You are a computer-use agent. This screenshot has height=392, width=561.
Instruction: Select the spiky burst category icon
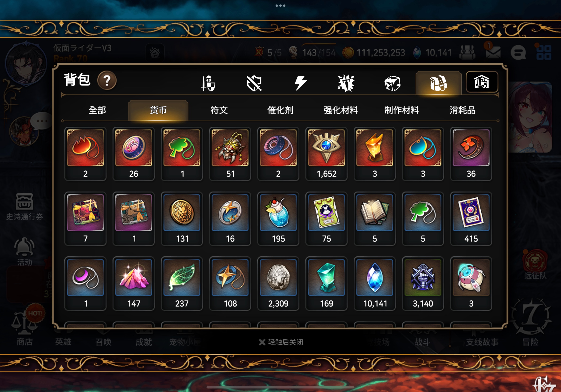tap(346, 83)
